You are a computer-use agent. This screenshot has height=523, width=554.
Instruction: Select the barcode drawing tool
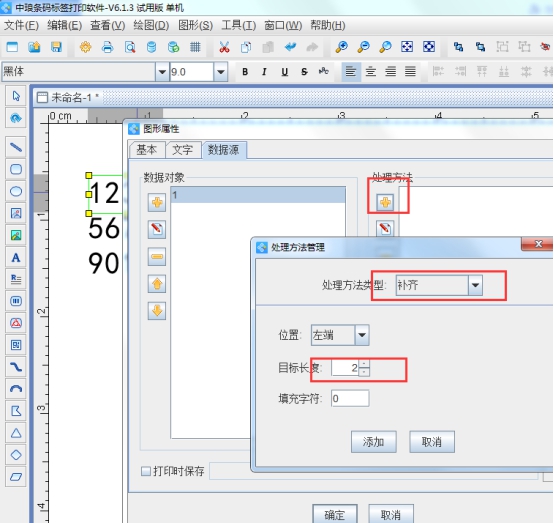click(16, 301)
